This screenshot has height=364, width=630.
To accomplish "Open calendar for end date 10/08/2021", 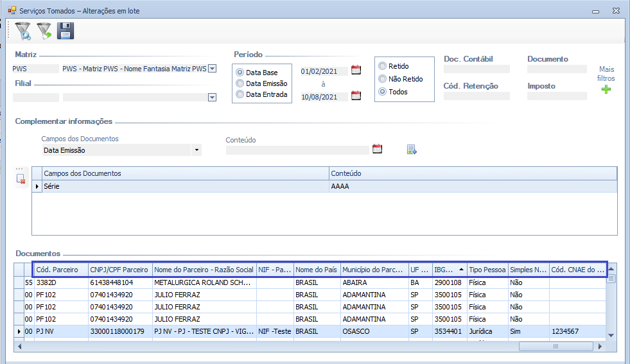I will click(356, 96).
